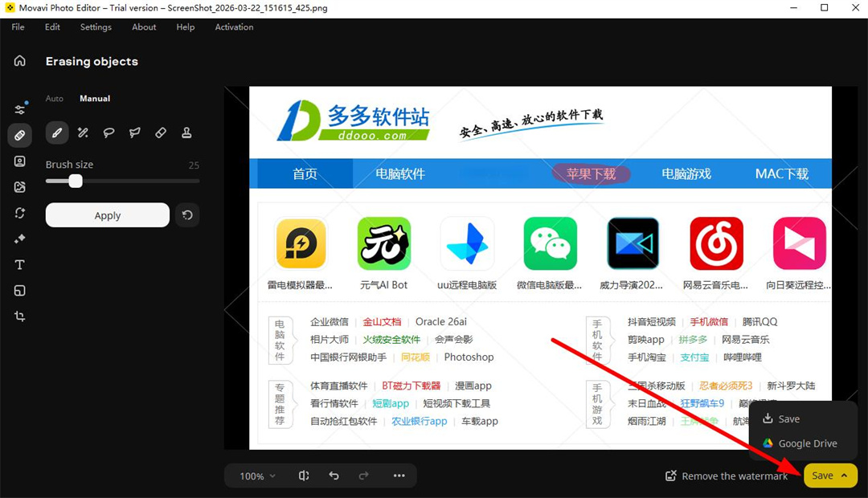
Task: Choose the Brush erasing tool
Action: click(57, 133)
